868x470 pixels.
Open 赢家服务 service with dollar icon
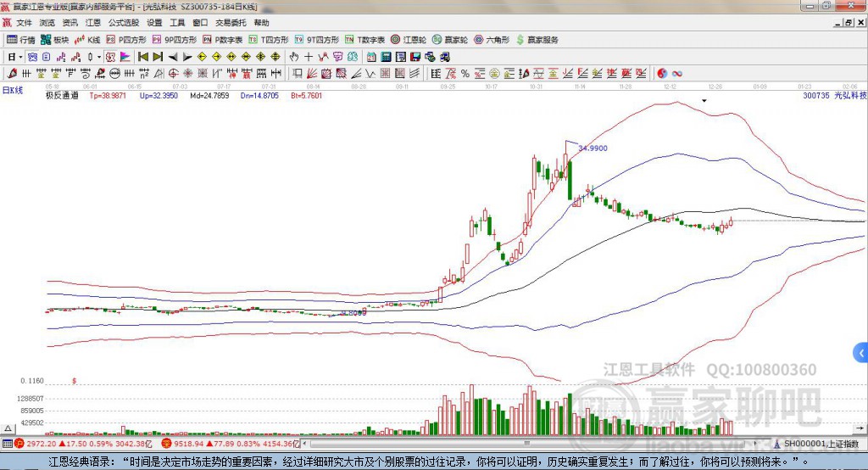coord(537,40)
